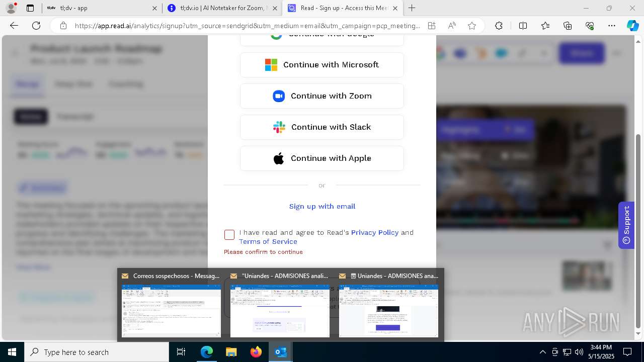Click the address bar URL
This screenshot has height=362, width=644.
[247, 26]
